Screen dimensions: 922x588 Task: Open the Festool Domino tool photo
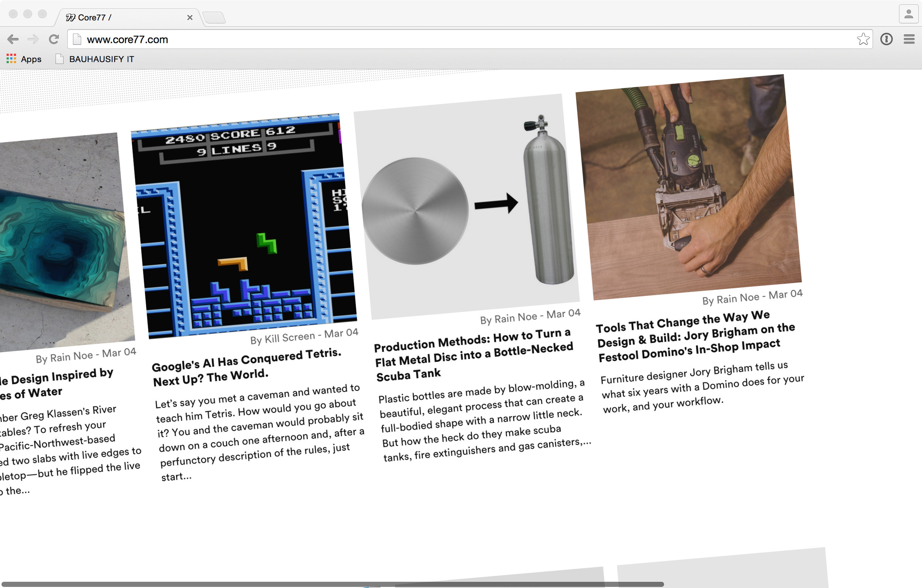tap(689, 187)
